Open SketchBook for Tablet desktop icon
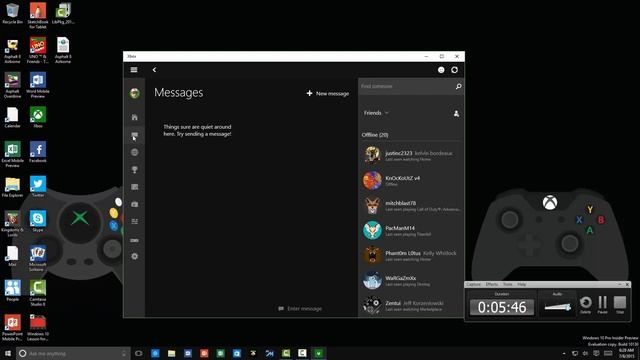The height and width of the screenshot is (360, 640). pyautogui.click(x=38, y=16)
